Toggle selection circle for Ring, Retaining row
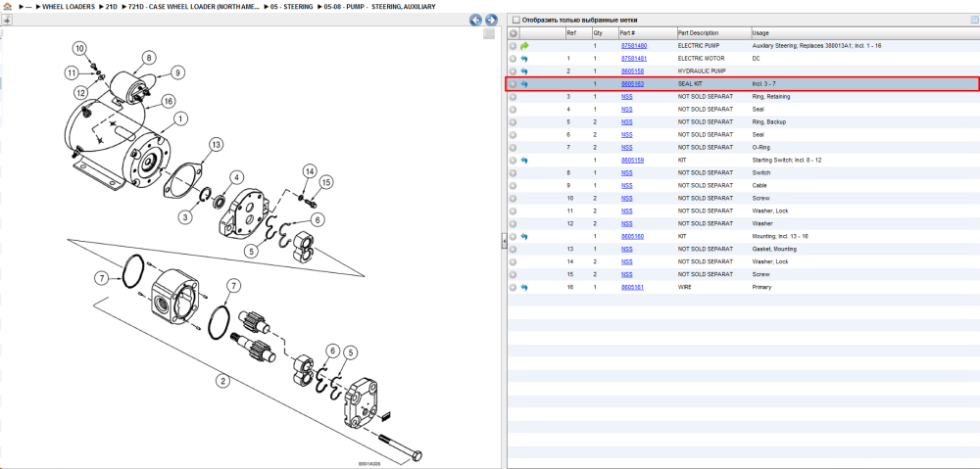This screenshot has width=980, height=469. (x=514, y=97)
